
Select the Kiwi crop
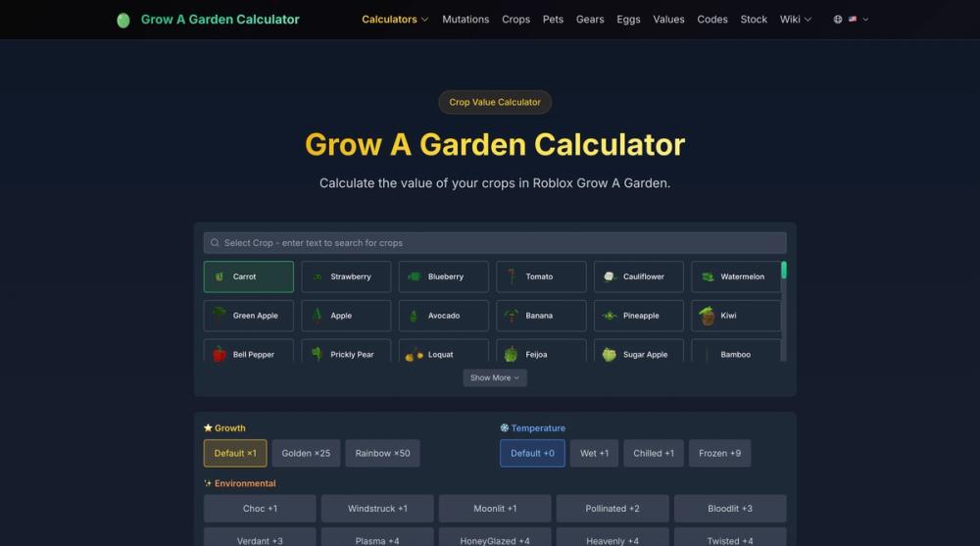click(736, 316)
